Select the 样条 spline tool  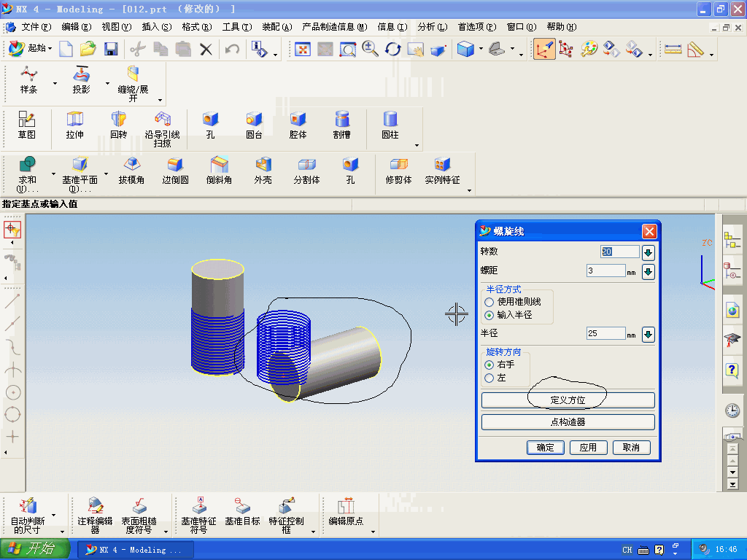[28, 80]
